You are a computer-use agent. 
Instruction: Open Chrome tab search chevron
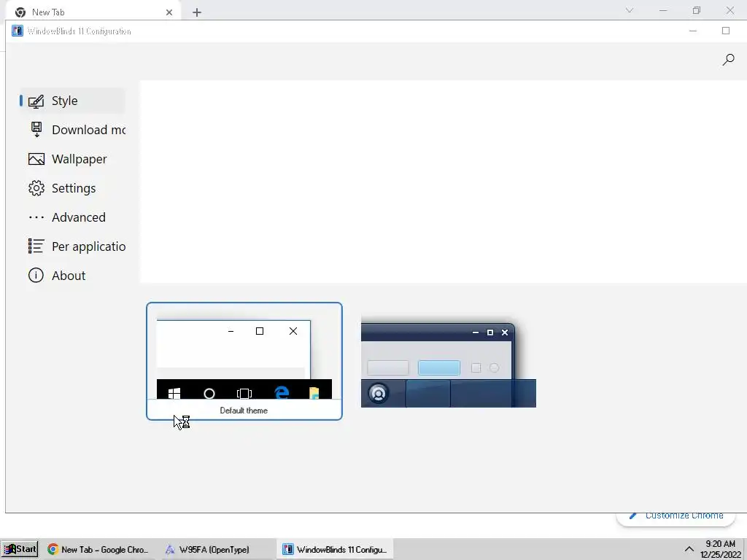point(630,10)
